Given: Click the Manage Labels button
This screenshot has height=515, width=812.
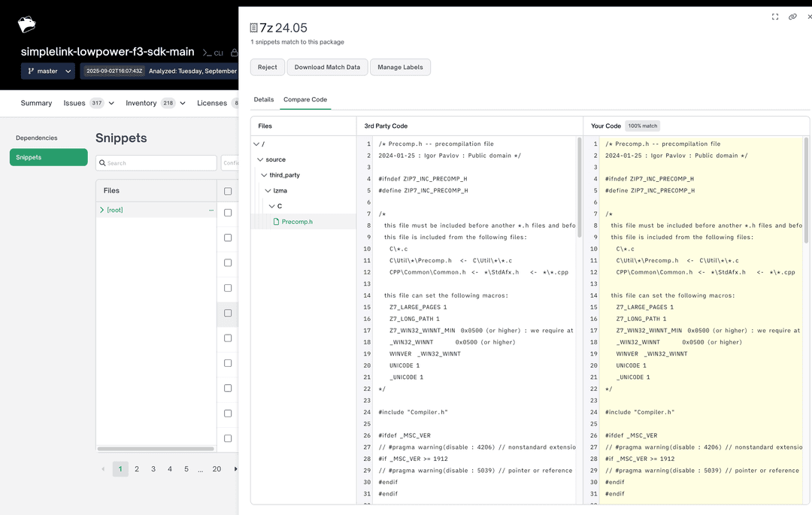Looking at the screenshot, I should [x=401, y=67].
